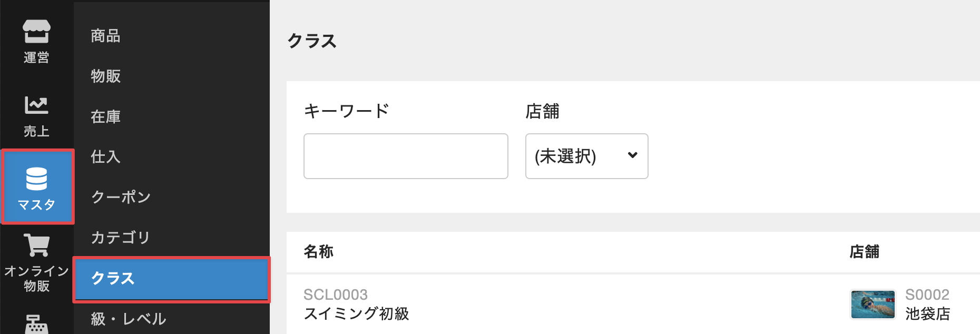Select the highlighted クラス menu item
Viewport: 980px width, 334px height.
171,279
